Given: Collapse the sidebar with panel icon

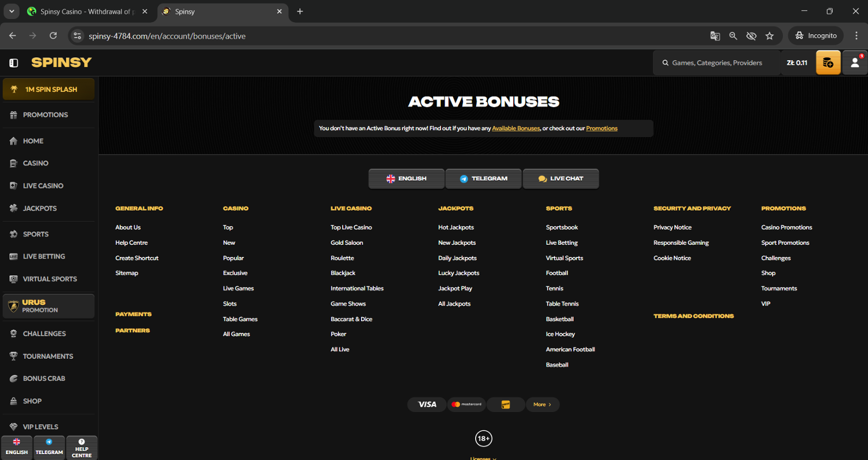Looking at the screenshot, I should coord(14,62).
